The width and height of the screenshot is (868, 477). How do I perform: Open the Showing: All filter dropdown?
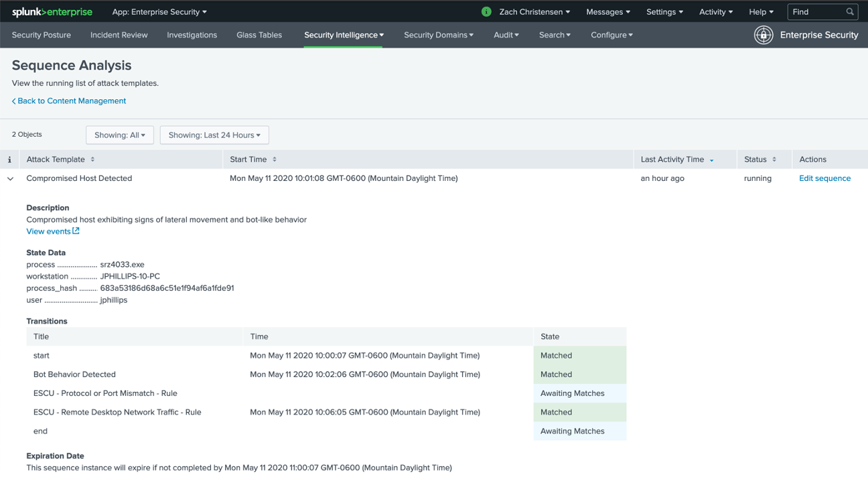(x=120, y=135)
